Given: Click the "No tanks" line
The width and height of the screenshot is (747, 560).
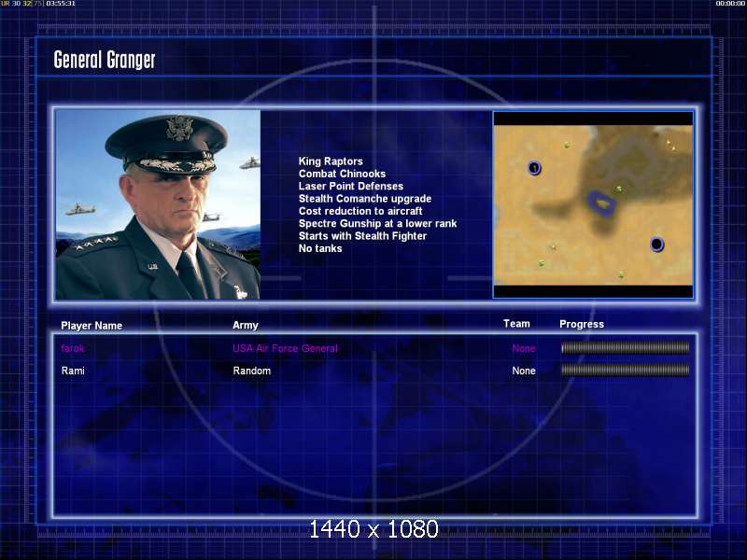Looking at the screenshot, I should [x=320, y=248].
